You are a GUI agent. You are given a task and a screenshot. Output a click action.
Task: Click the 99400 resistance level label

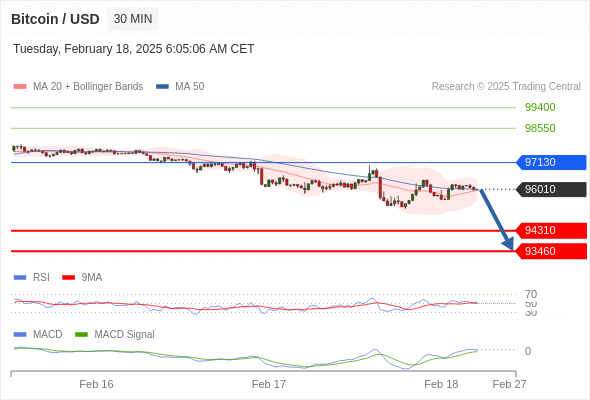pyautogui.click(x=540, y=107)
